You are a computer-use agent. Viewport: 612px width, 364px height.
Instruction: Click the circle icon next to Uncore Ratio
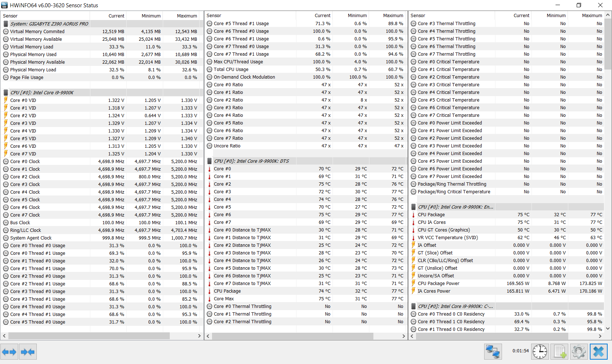(209, 146)
